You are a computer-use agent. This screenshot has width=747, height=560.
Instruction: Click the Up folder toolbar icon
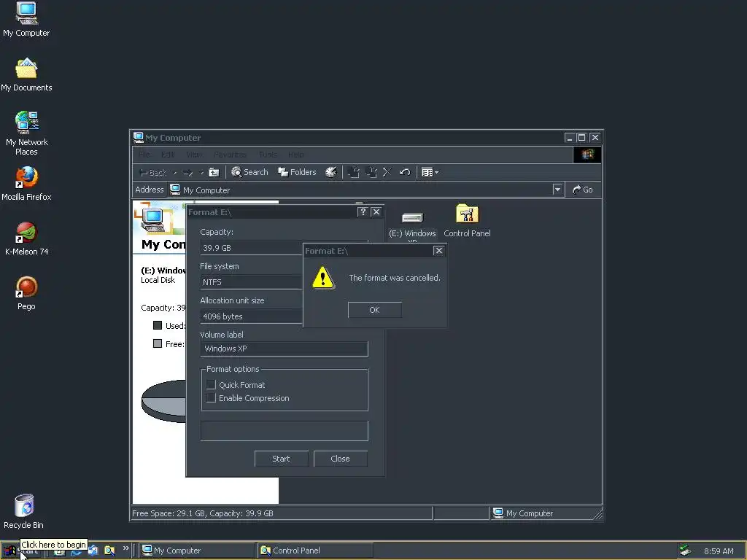[x=214, y=172]
